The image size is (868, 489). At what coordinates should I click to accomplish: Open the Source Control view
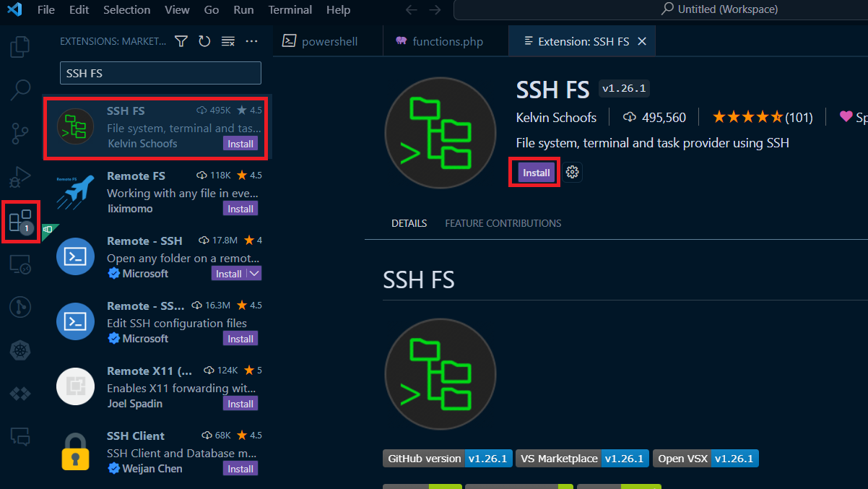(x=19, y=133)
